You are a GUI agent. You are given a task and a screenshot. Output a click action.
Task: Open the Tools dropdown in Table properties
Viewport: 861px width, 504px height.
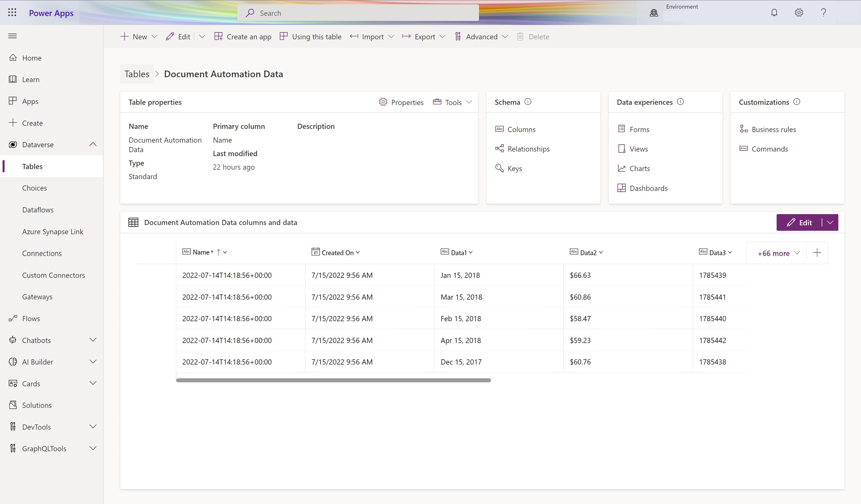pos(453,102)
